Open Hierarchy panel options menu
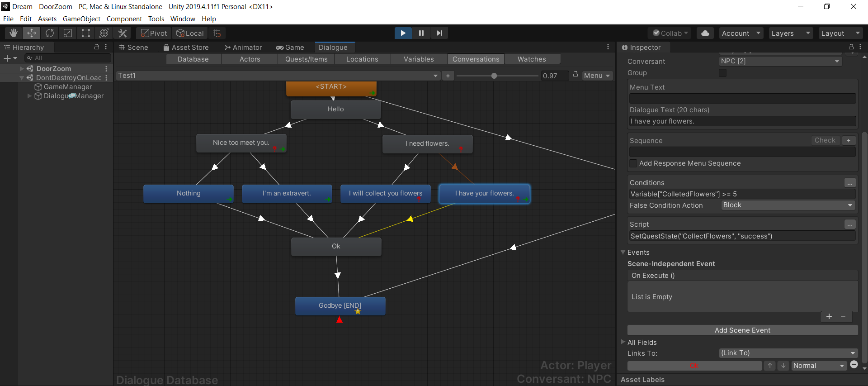The height and width of the screenshot is (386, 868). pos(106,47)
